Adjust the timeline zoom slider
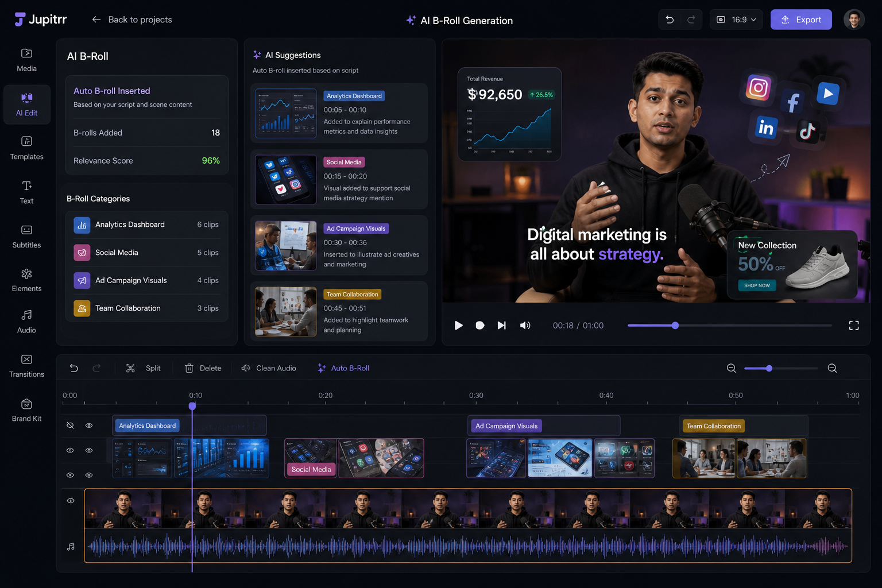 tap(780, 368)
